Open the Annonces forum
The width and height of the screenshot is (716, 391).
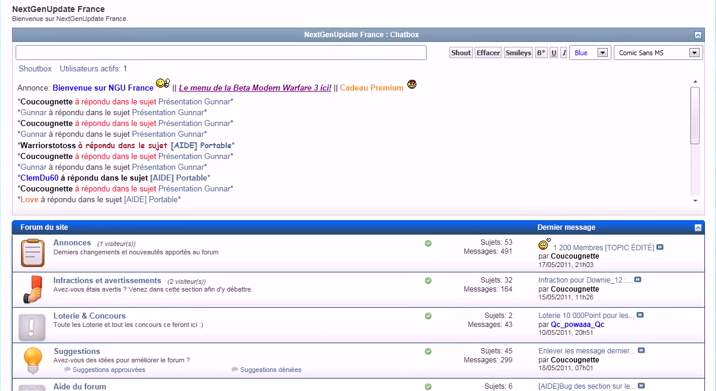[72, 243]
